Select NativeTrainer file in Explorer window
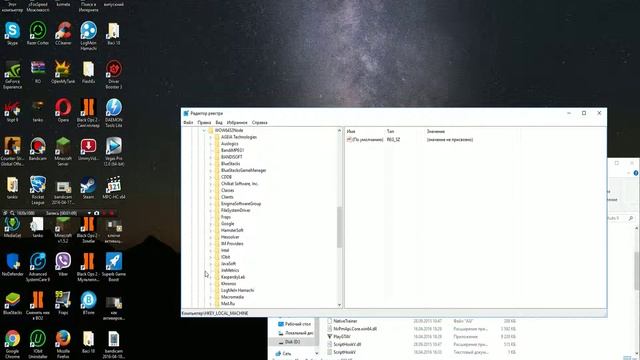This screenshot has width=640, height=360. [345, 321]
